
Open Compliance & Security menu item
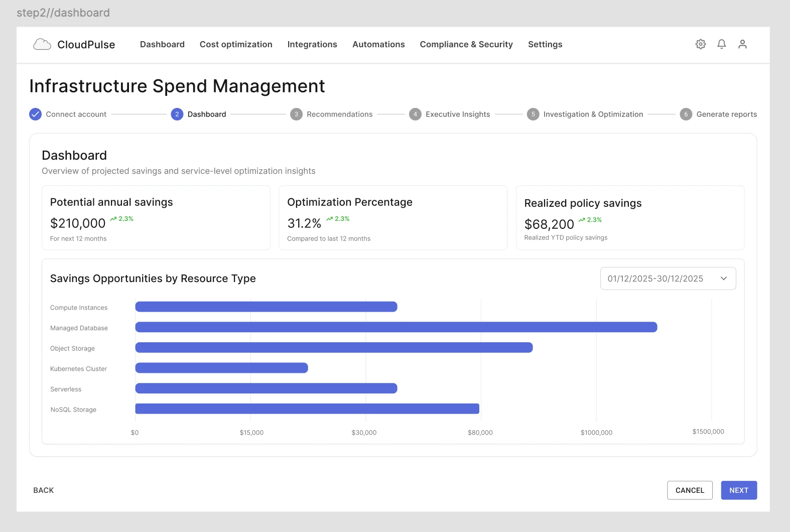(466, 44)
